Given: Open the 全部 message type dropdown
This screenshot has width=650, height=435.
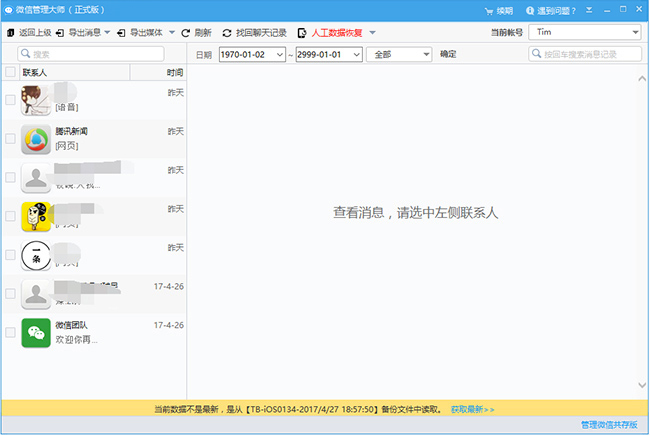Looking at the screenshot, I should click(x=426, y=54).
